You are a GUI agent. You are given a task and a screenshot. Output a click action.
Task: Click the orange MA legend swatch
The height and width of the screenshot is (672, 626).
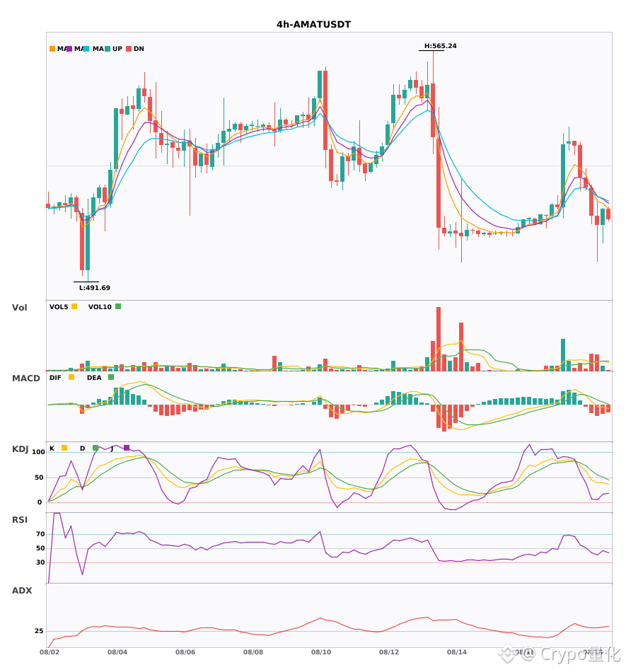tap(52, 49)
